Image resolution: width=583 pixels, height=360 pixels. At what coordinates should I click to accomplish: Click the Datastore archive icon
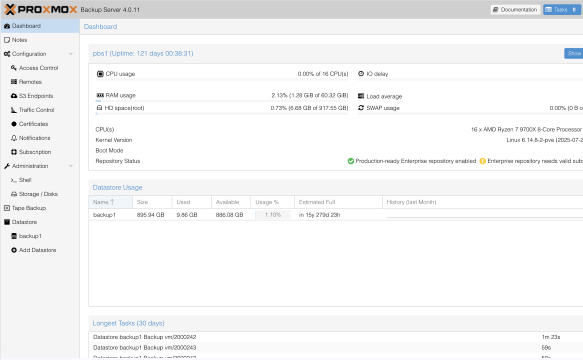[x=7, y=222]
